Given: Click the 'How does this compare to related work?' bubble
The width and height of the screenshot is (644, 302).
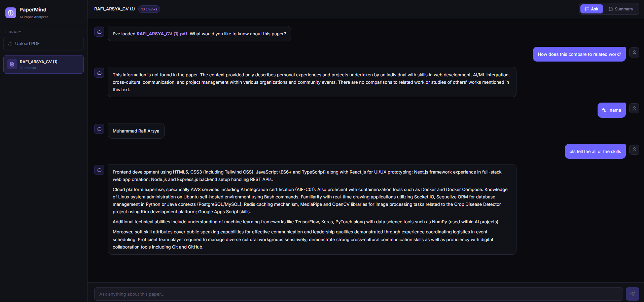Looking at the screenshot, I should [x=579, y=54].
